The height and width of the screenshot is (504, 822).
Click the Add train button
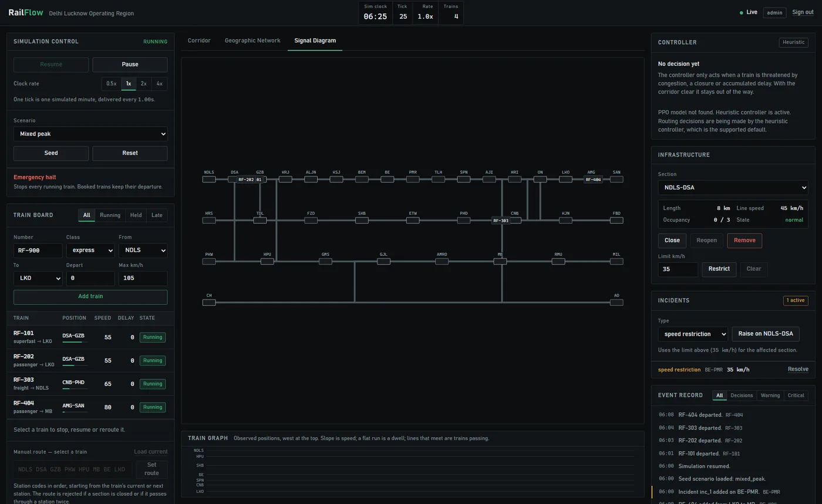click(x=90, y=297)
